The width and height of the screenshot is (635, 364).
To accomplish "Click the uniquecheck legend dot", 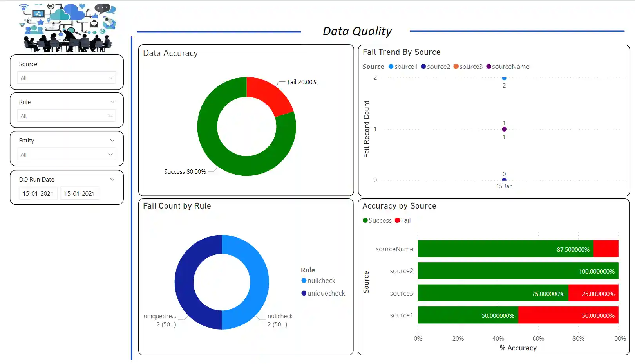I will pos(304,293).
